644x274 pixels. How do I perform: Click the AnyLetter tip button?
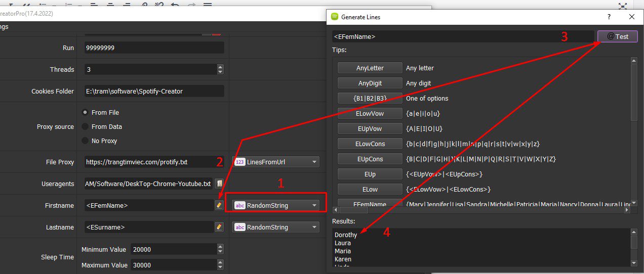pos(370,68)
